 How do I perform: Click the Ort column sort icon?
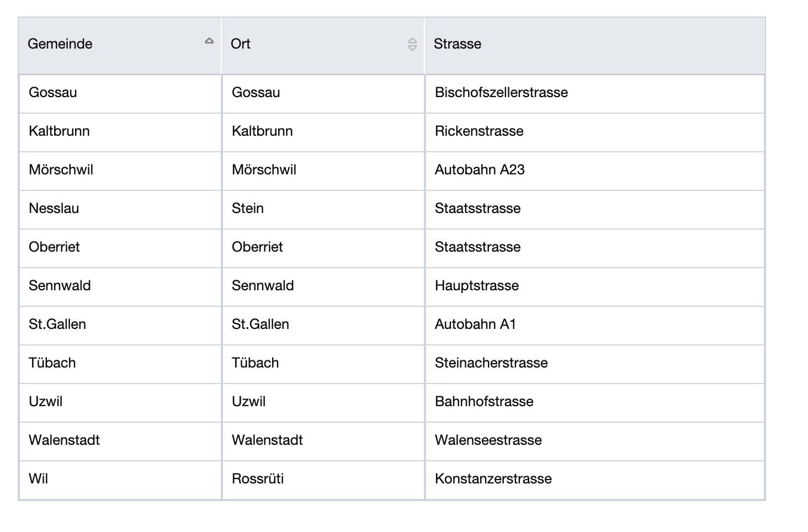pos(412,44)
